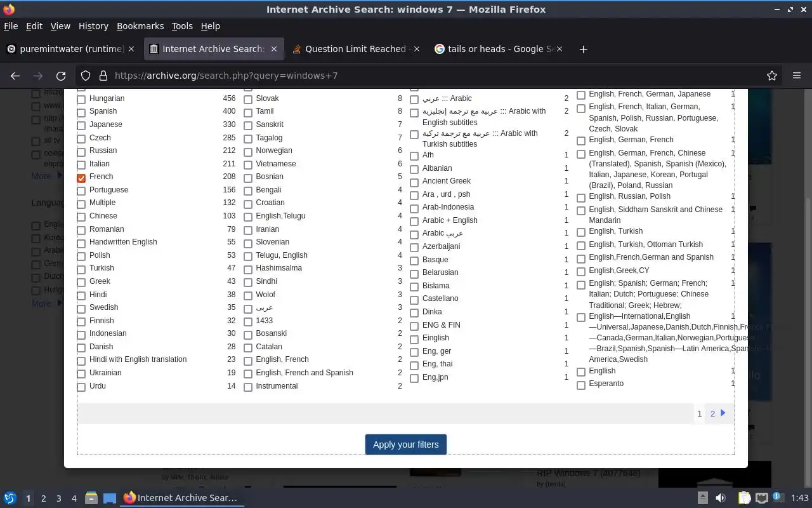This screenshot has height=508, width=812.
Task: Click the Handwritten English label
Action: pyautogui.click(x=123, y=242)
